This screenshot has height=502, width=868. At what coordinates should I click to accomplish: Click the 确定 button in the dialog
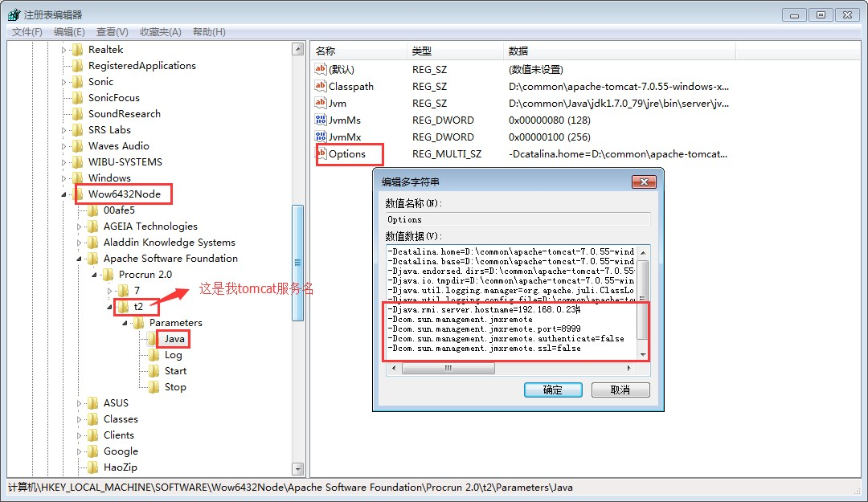click(x=553, y=390)
